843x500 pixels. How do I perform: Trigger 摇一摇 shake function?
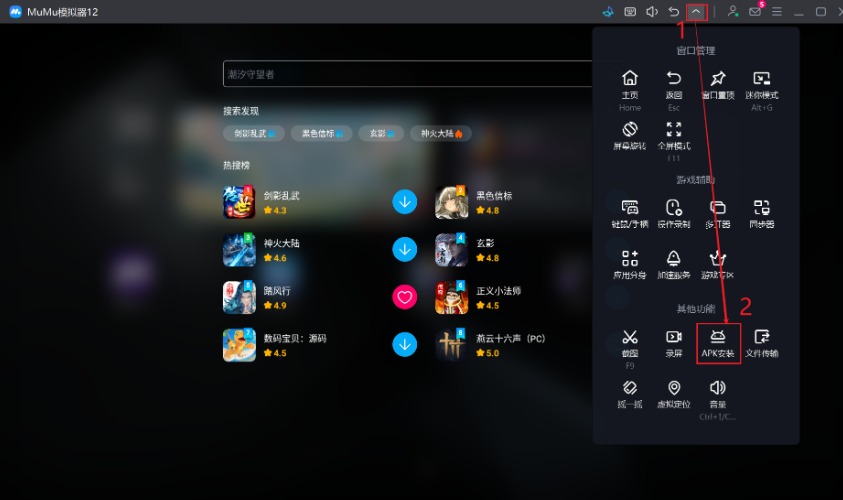[x=630, y=388]
